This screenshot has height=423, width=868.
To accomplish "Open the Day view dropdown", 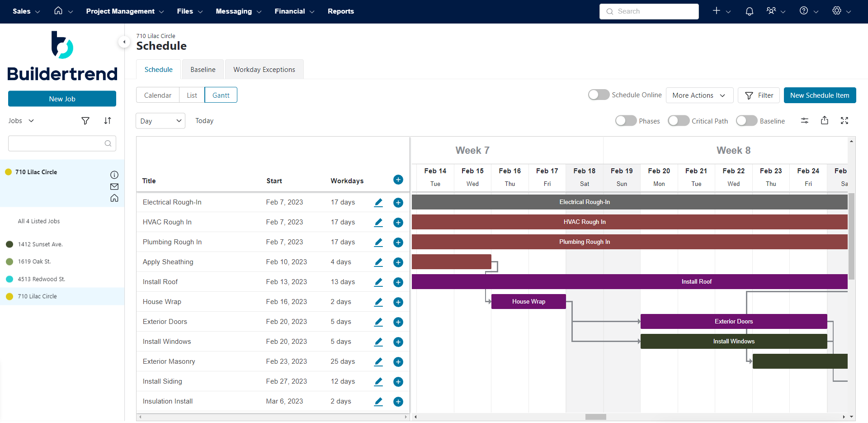I will [160, 120].
